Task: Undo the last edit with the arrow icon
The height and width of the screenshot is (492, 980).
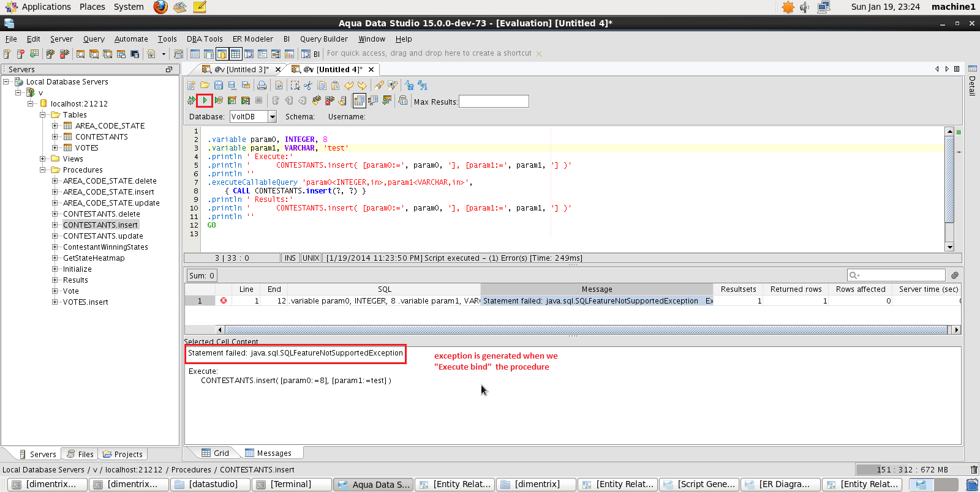Action: tap(349, 86)
